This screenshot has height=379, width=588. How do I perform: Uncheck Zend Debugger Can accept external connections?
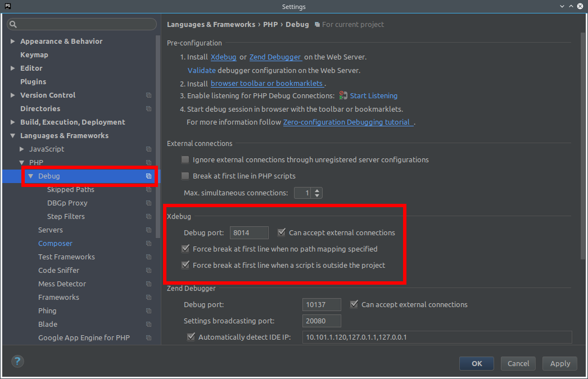354,304
